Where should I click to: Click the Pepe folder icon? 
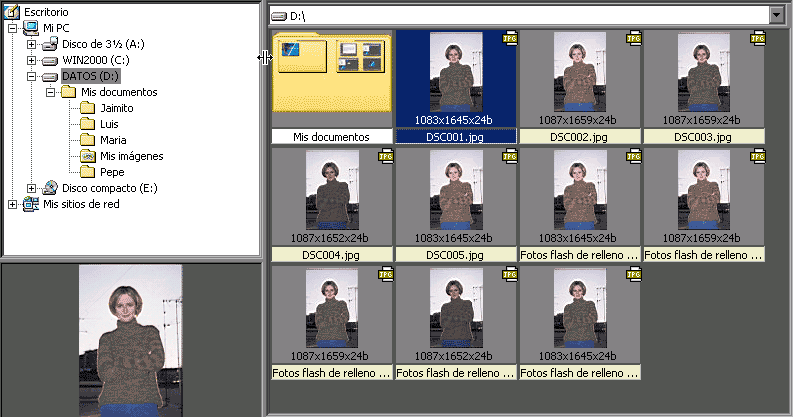[88, 172]
